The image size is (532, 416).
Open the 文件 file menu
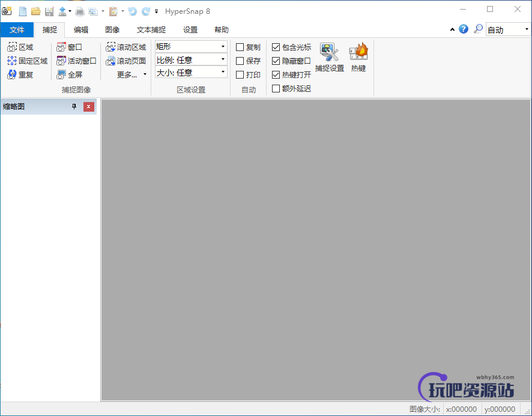point(17,30)
